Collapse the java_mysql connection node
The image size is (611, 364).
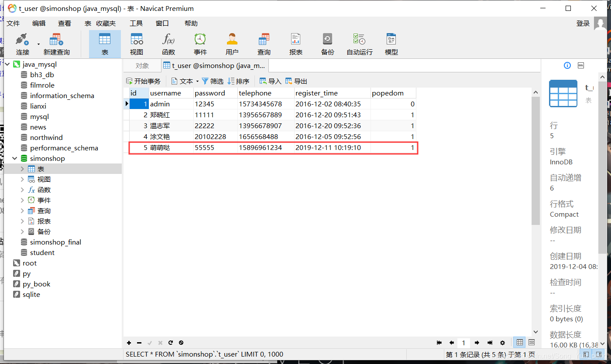[x=7, y=65]
